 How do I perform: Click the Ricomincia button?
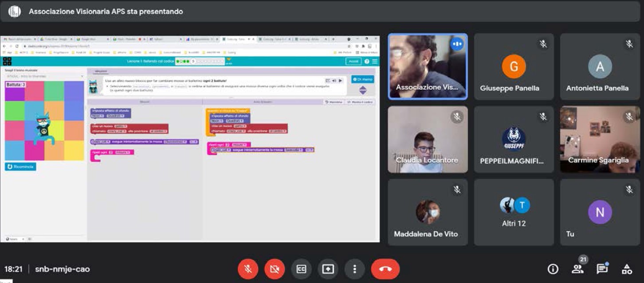[x=21, y=167]
